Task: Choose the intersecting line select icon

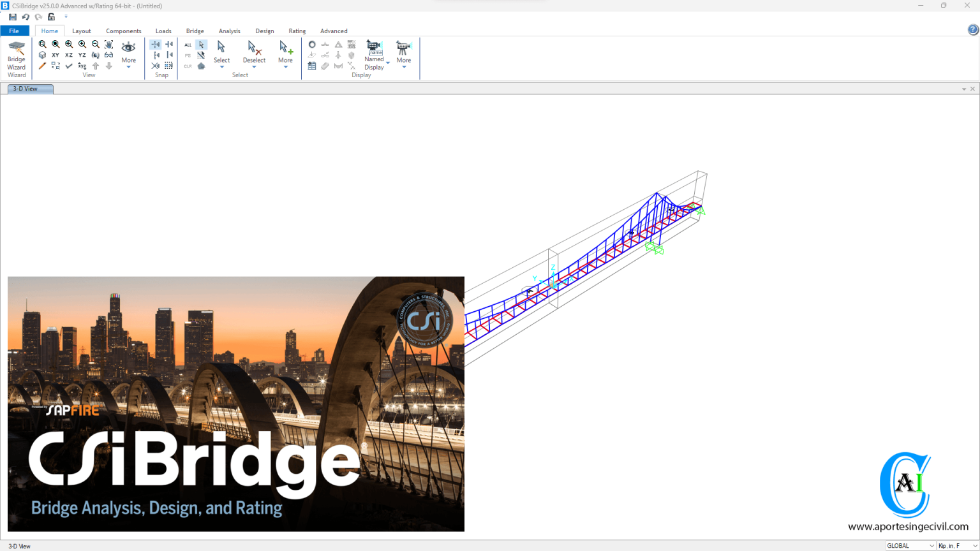Action: pos(202,55)
